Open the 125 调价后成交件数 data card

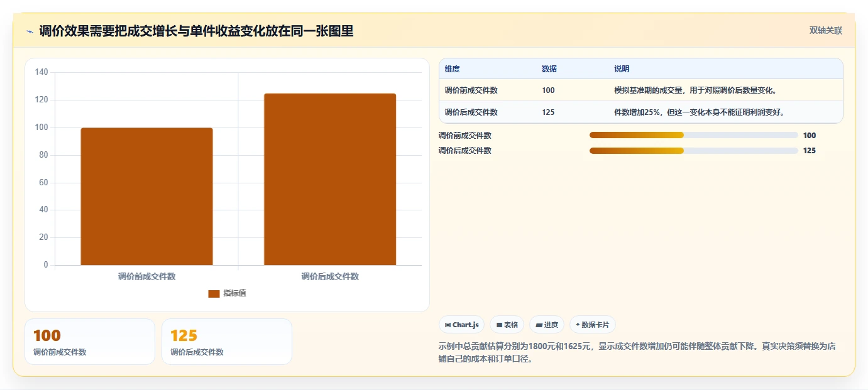226,342
